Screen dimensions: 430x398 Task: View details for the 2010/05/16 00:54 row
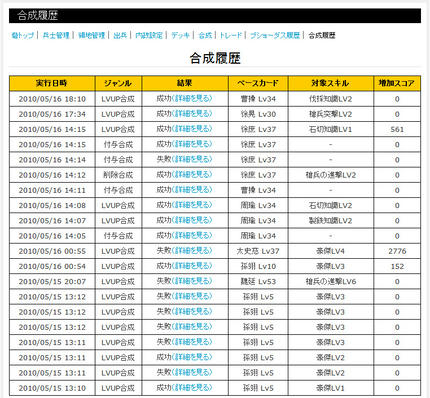coord(192,266)
